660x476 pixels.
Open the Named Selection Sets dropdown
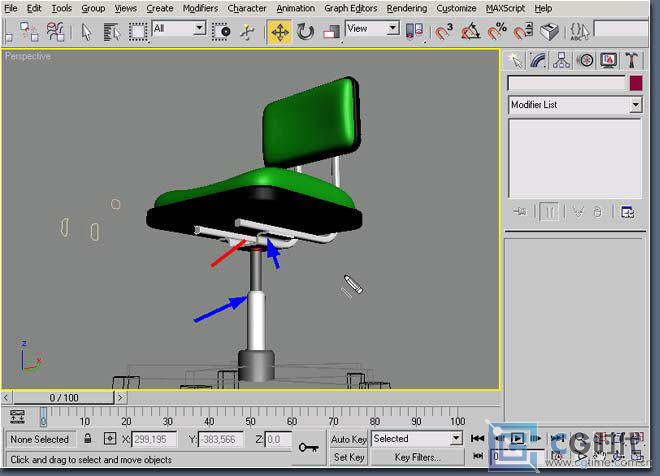[620, 29]
